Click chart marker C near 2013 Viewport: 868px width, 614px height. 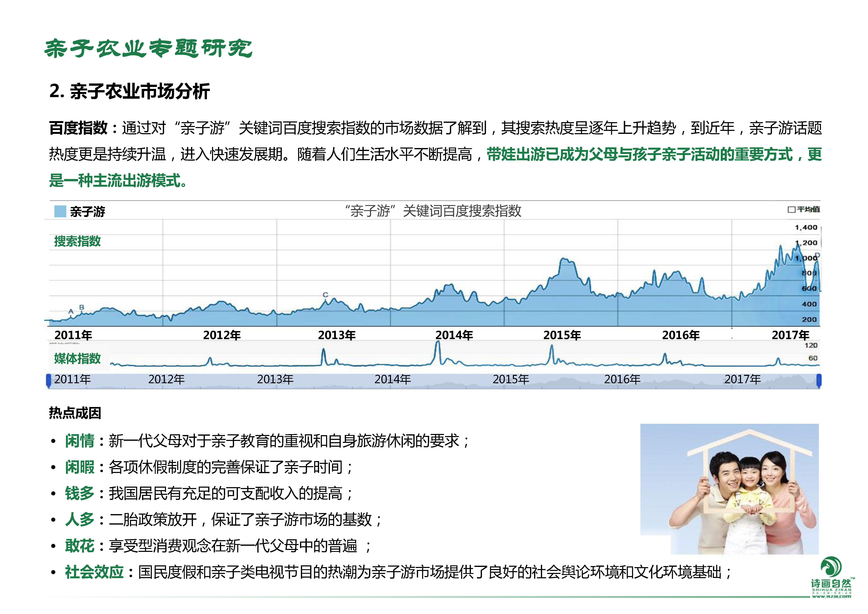tap(326, 295)
